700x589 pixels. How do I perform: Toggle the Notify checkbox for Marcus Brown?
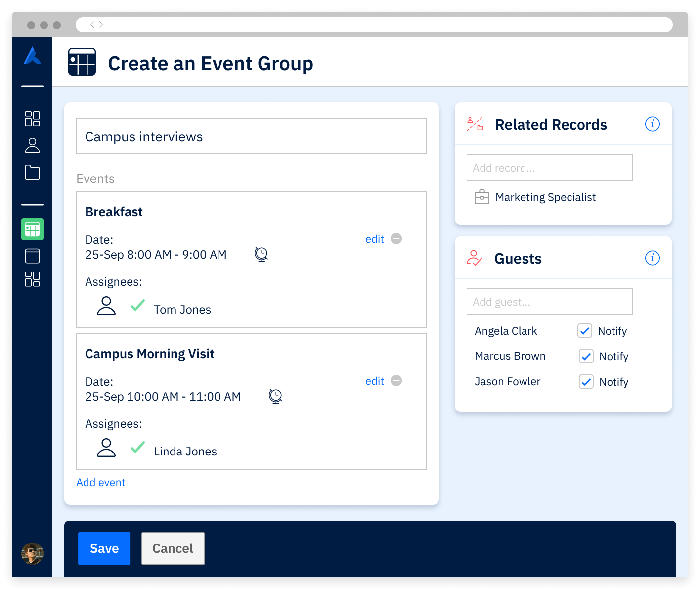click(x=586, y=356)
